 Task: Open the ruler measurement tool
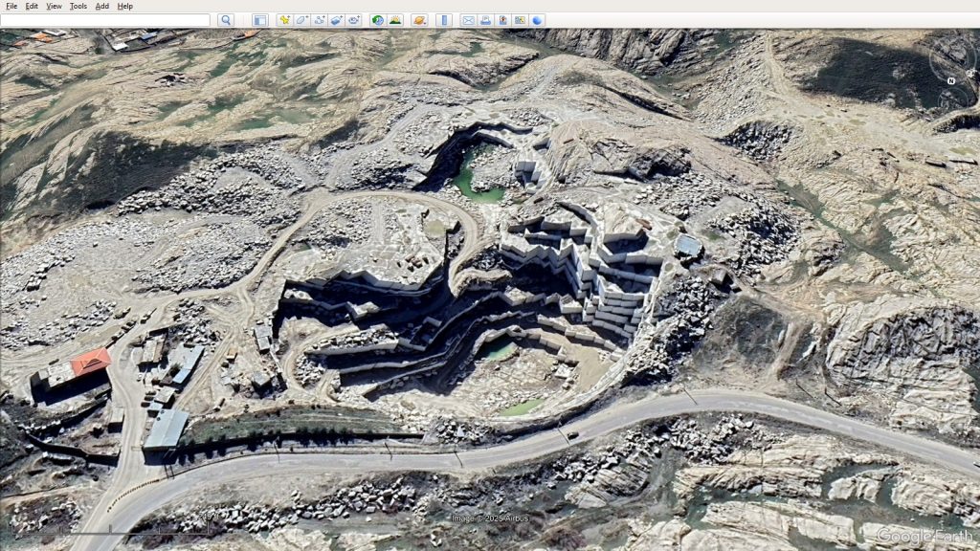click(443, 20)
